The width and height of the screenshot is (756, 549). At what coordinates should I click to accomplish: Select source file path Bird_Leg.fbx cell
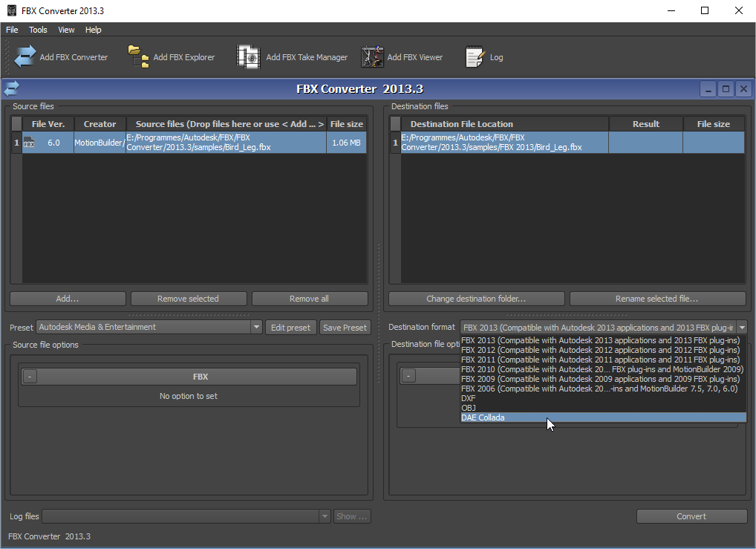[226, 143]
